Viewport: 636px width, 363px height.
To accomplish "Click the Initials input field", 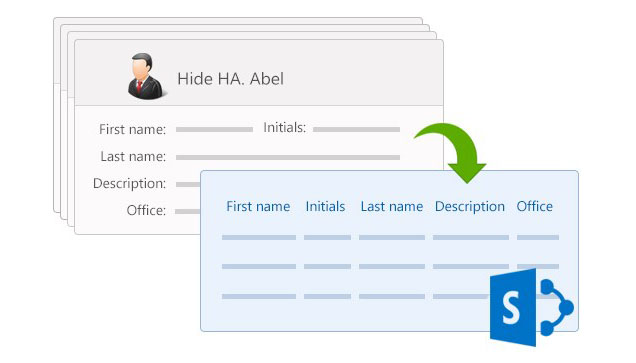I will tap(356, 129).
